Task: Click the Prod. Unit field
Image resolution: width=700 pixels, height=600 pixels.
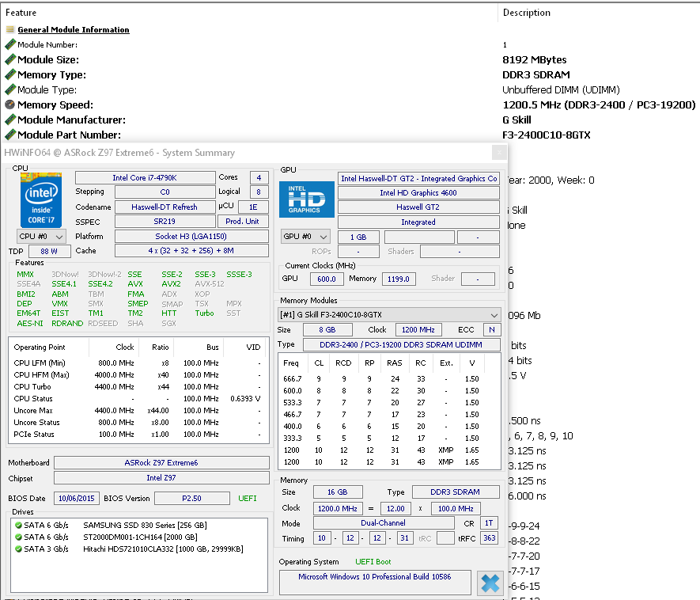Action: pyautogui.click(x=242, y=221)
